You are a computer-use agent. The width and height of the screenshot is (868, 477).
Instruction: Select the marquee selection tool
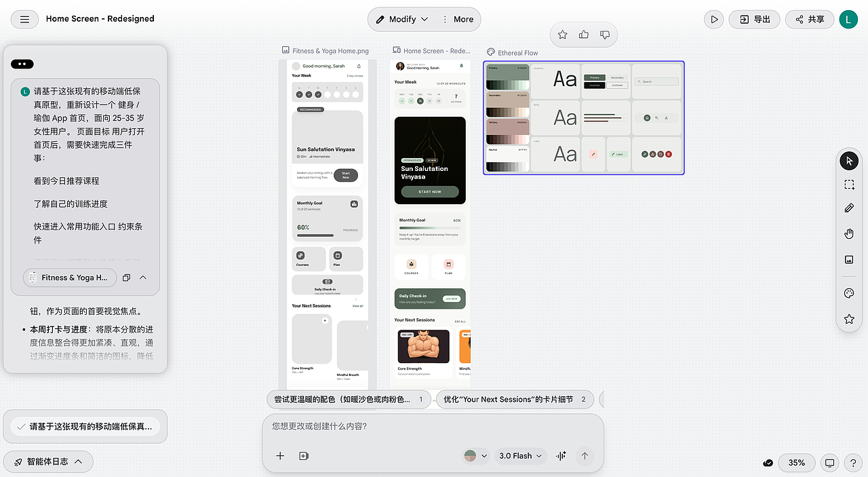coord(849,184)
